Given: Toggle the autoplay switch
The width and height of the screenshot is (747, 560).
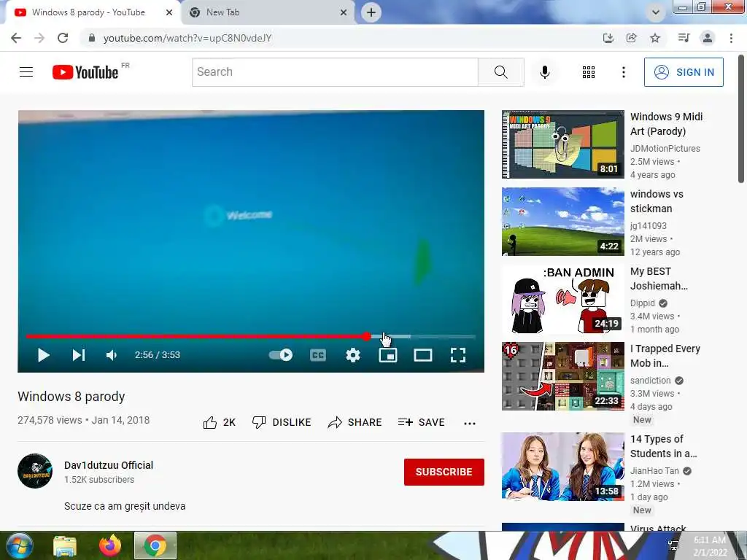Looking at the screenshot, I should pyautogui.click(x=281, y=355).
